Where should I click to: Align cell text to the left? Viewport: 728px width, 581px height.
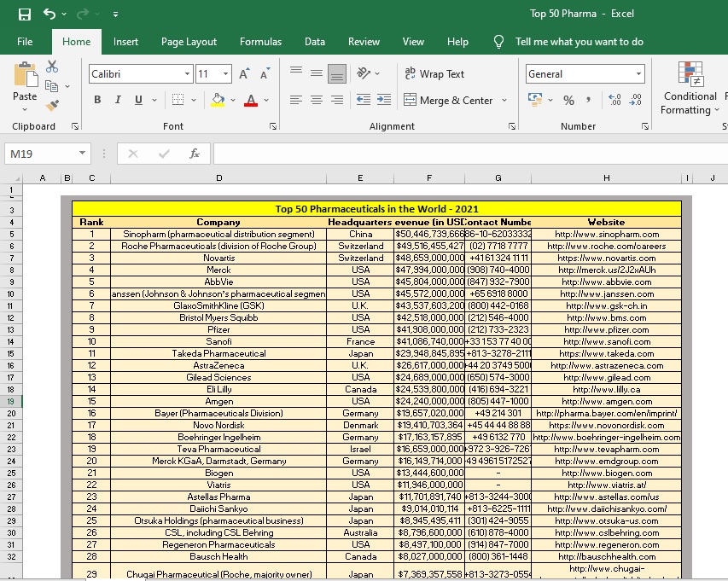pyautogui.click(x=296, y=100)
